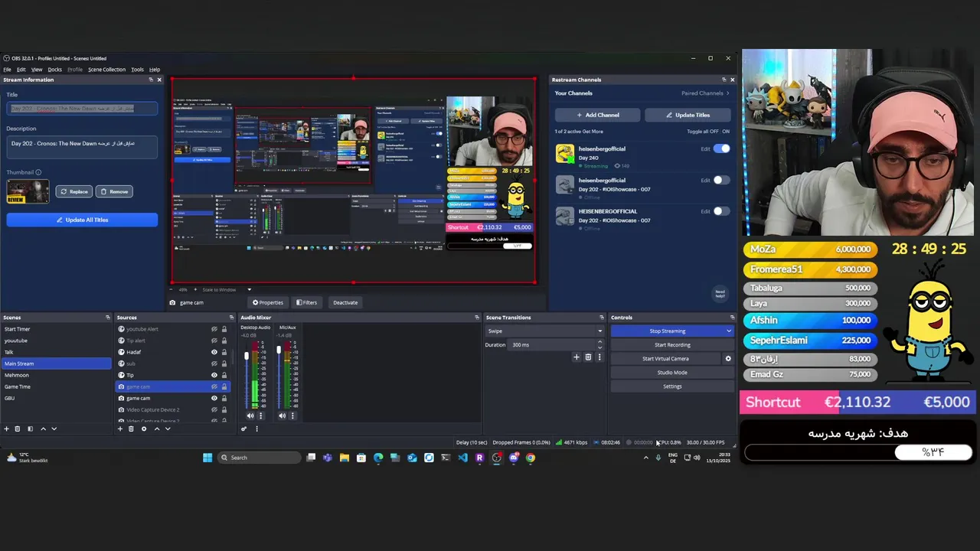This screenshot has width=980, height=551.
Task: Remove scene transition with trash icon
Action: [588, 357]
